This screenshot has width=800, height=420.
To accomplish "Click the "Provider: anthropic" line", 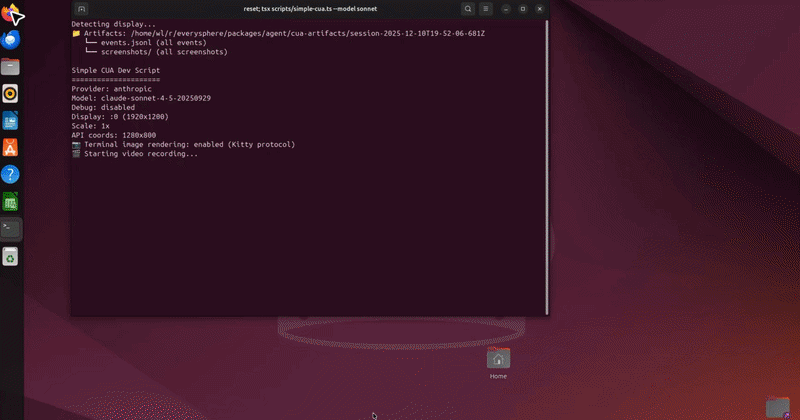I will coord(111,89).
